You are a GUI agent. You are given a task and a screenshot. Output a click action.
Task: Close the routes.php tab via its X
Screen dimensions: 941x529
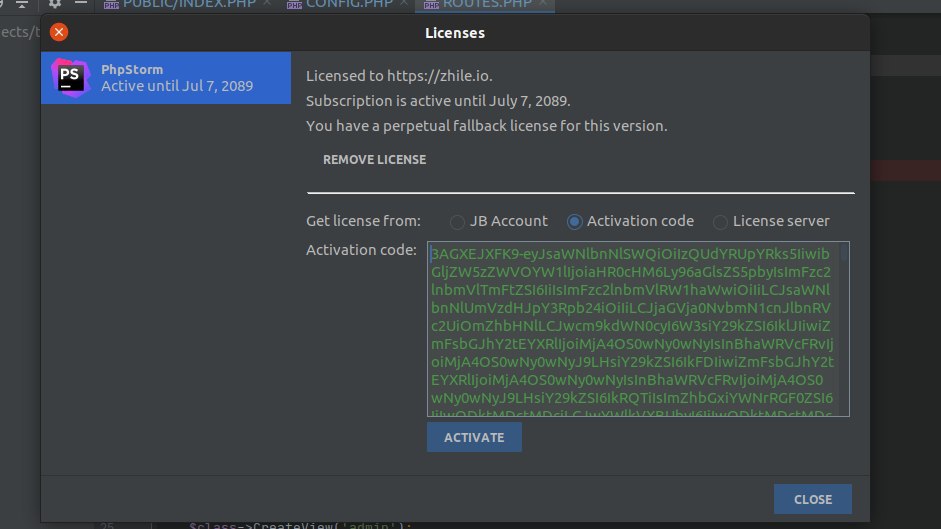pos(543,4)
